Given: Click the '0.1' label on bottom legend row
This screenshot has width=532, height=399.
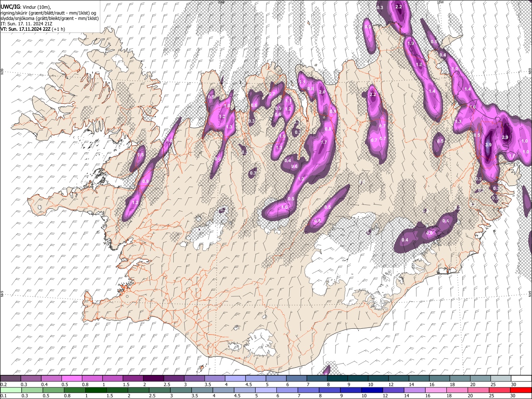Looking at the screenshot, I should coord(3,396).
